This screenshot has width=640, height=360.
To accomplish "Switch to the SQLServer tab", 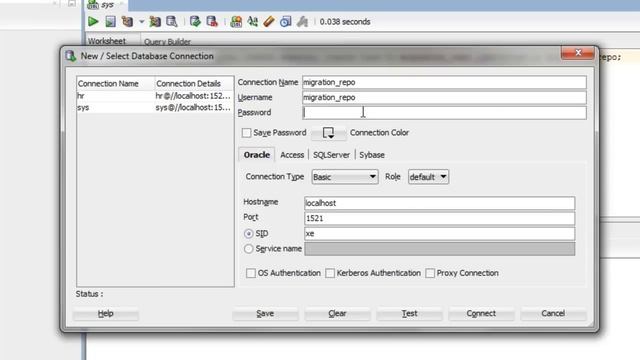I will click(x=331, y=155).
